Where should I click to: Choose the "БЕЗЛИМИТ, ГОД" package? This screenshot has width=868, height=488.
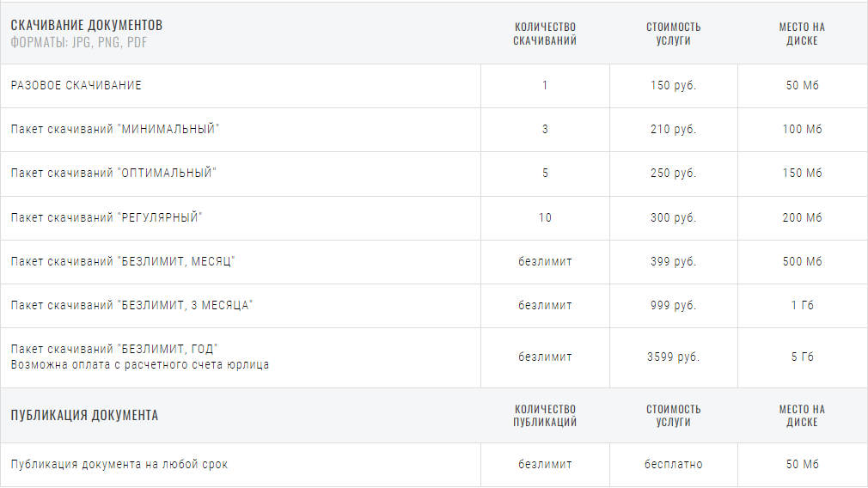tap(115, 349)
